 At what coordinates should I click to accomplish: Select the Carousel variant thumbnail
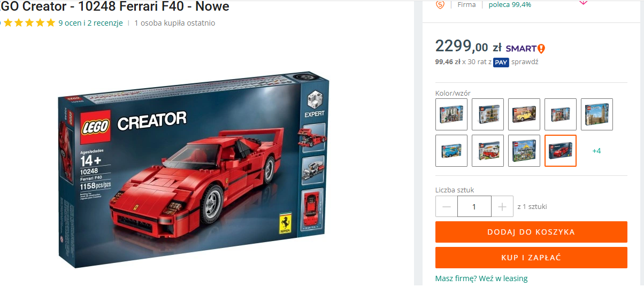(x=524, y=151)
